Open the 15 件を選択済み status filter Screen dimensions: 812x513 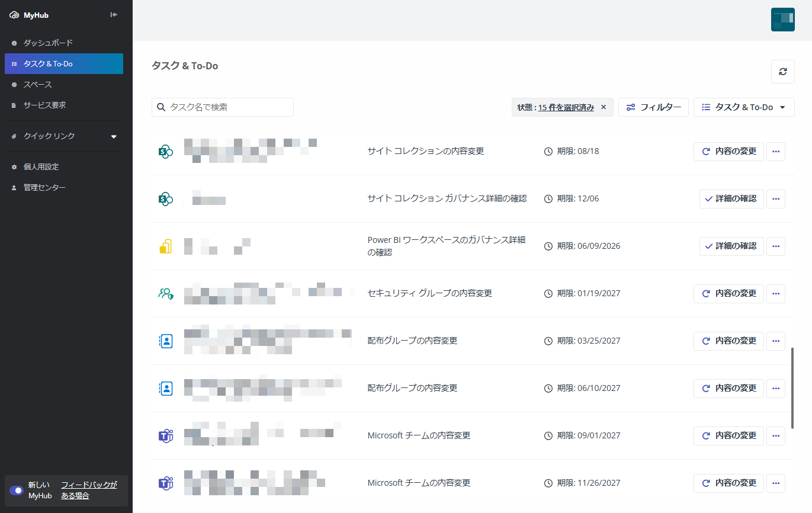tap(566, 107)
